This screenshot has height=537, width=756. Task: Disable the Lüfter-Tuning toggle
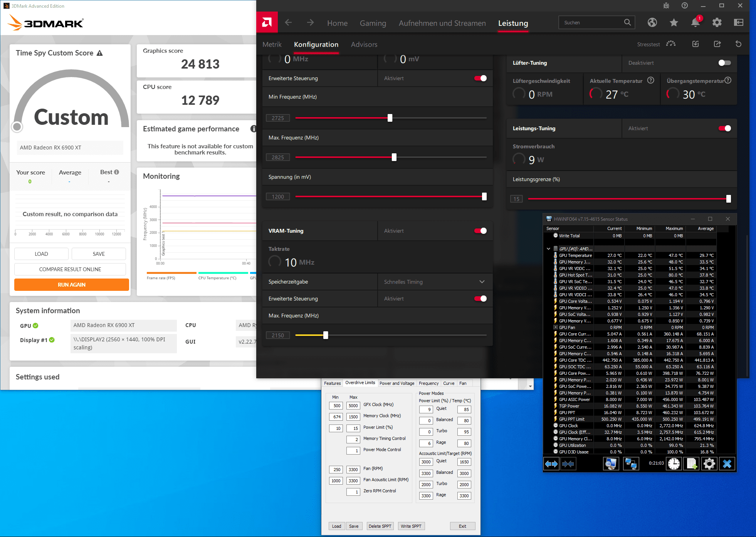(x=724, y=63)
